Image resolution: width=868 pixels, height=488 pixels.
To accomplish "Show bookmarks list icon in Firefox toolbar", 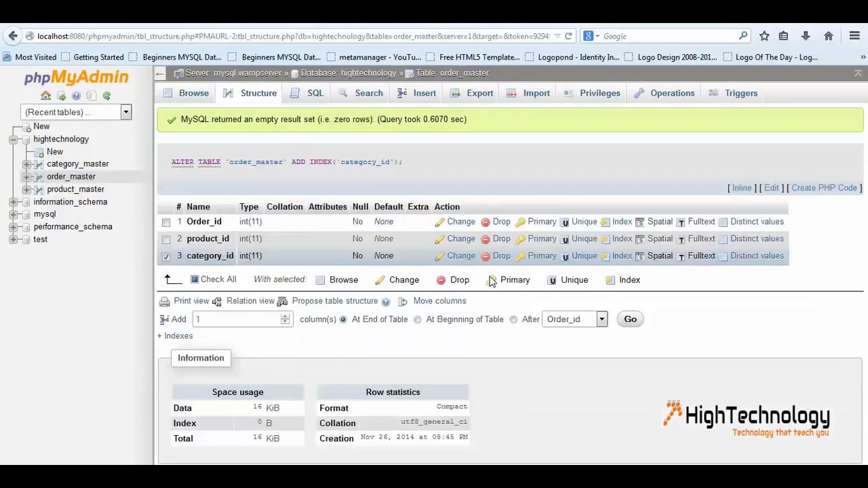I will tap(783, 36).
